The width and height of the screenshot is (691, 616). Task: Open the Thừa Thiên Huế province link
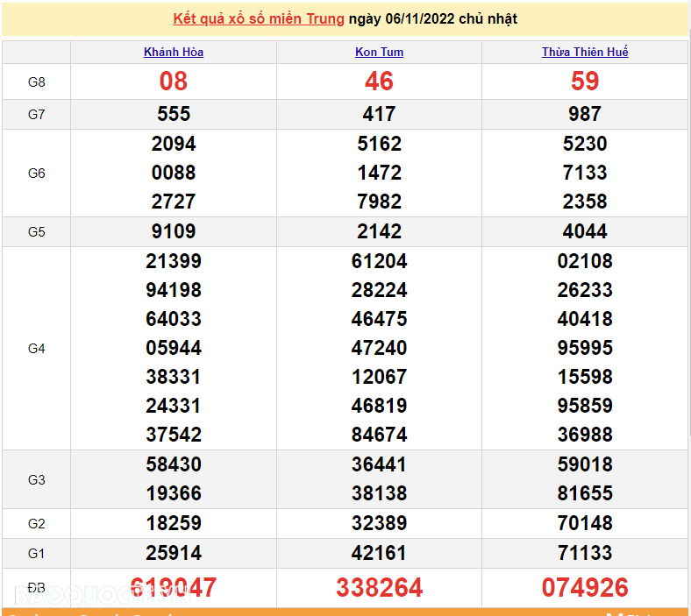click(x=585, y=52)
